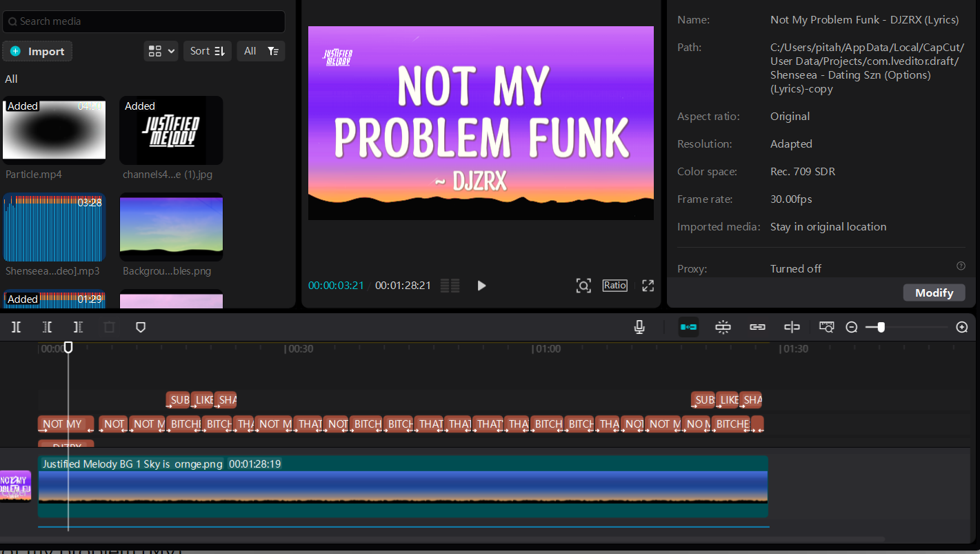Image resolution: width=980 pixels, height=554 pixels.
Task: Click the 'All' media category label
Action: pyautogui.click(x=11, y=79)
